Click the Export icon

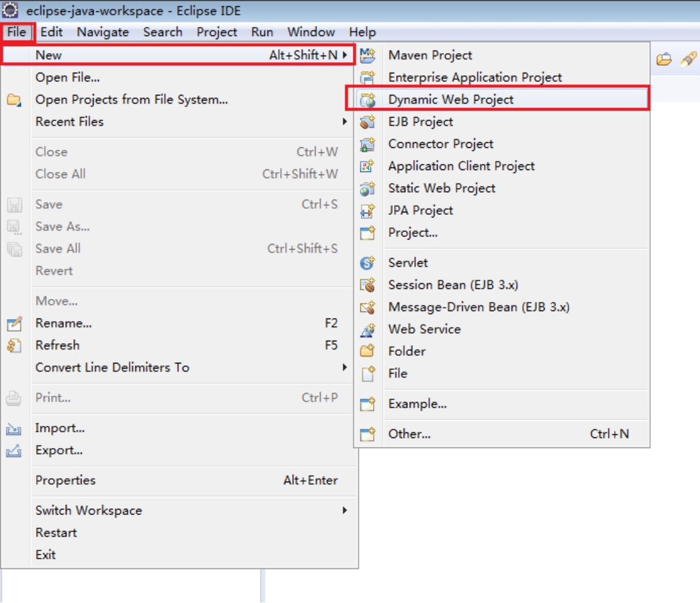[14, 451]
